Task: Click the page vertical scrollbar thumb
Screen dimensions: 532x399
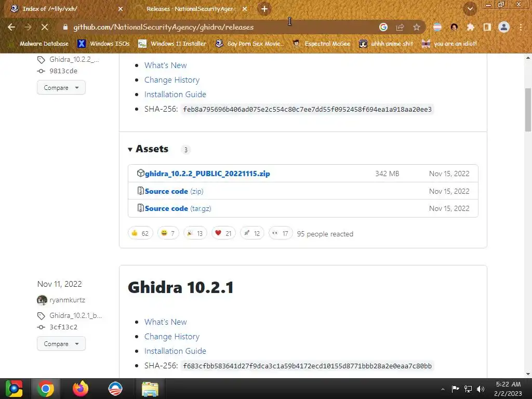Action: [528, 110]
